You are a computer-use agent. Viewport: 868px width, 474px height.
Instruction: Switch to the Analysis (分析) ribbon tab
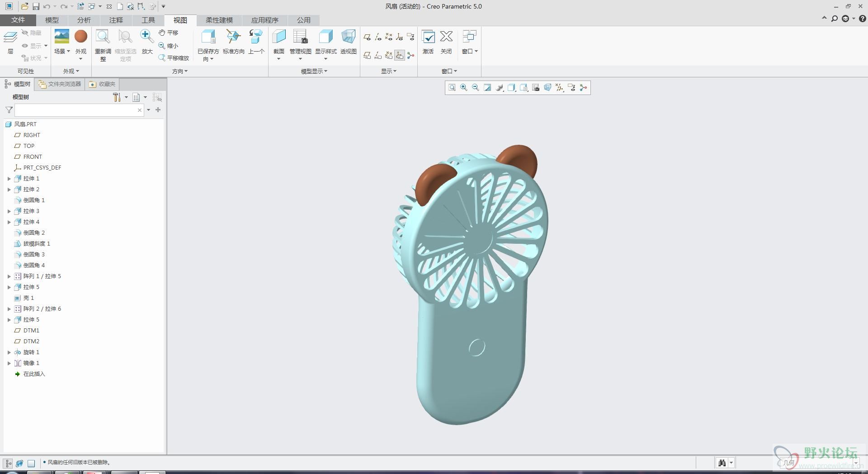coord(84,20)
